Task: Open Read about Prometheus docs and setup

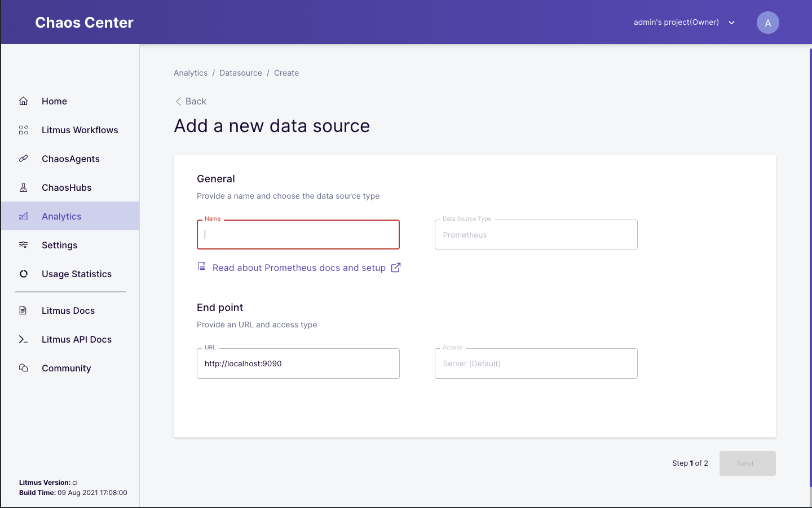Action: 299,268
